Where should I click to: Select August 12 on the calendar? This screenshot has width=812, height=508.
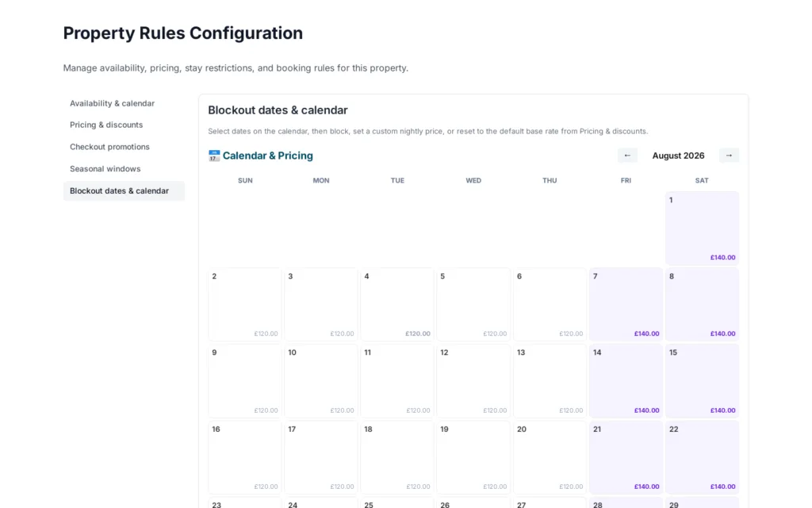473,381
